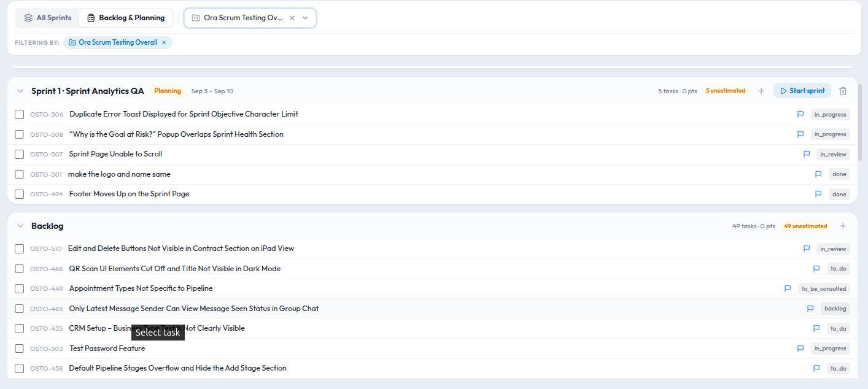Open done status of OSTO-494
The width and height of the screenshot is (868, 389).
(839, 194)
